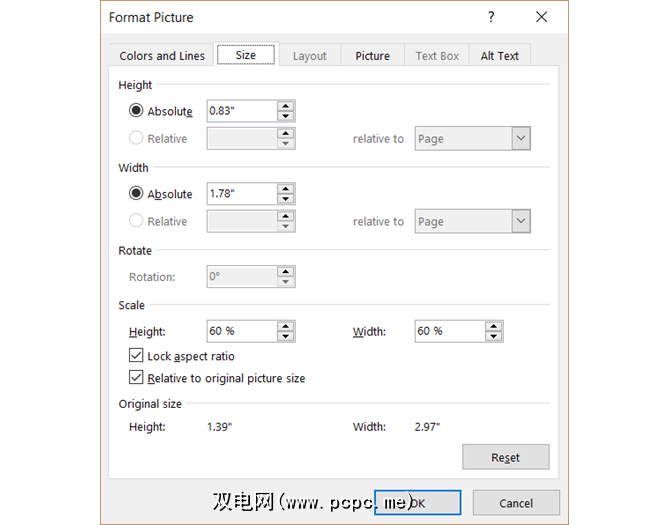Click the Cancel button
This screenshot has height=525, width=670.
point(516,503)
